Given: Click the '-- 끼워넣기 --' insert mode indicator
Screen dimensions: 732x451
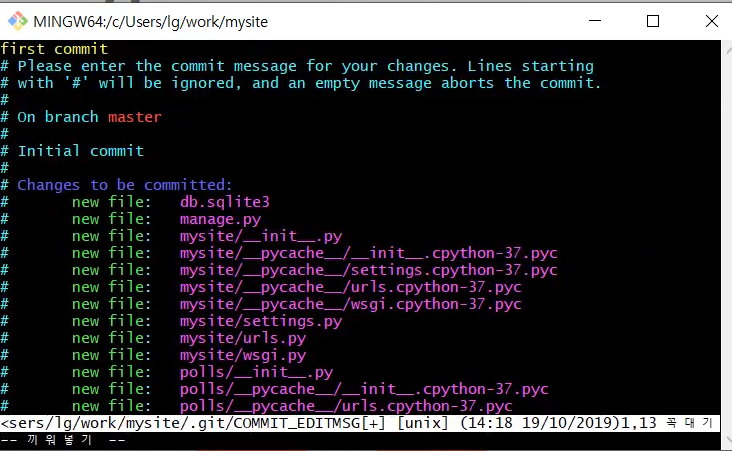Looking at the screenshot, I should point(63,440).
